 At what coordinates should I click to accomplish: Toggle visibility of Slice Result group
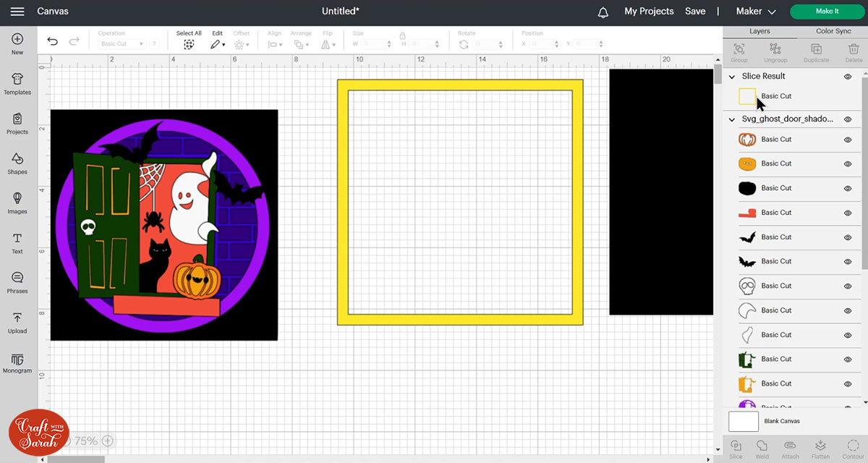pos(848,76)
